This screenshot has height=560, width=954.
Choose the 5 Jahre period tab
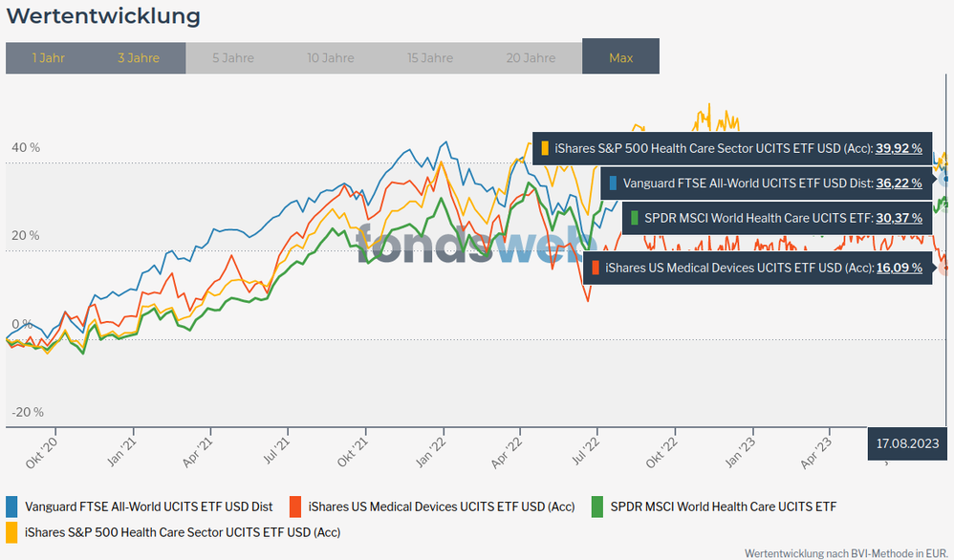coord(233,58)
